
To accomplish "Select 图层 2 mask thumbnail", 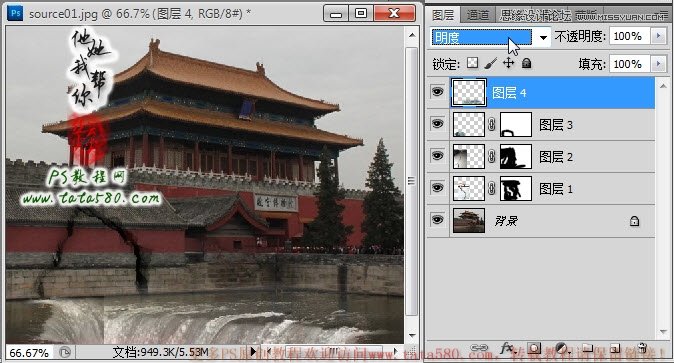I will pos(516,157).
